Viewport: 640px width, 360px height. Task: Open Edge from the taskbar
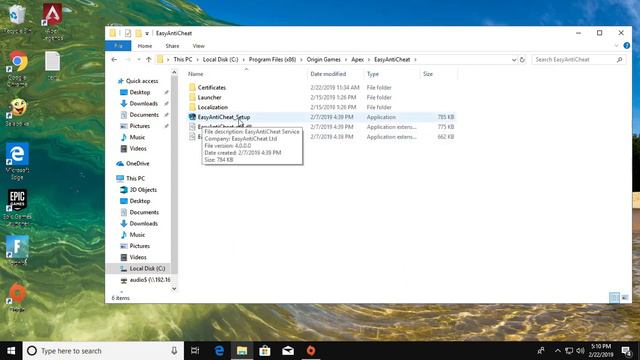[219, 351]
